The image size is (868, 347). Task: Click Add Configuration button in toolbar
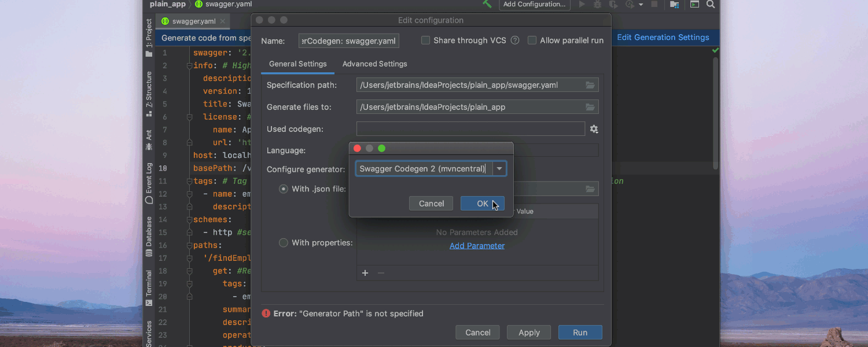[534, 5]
